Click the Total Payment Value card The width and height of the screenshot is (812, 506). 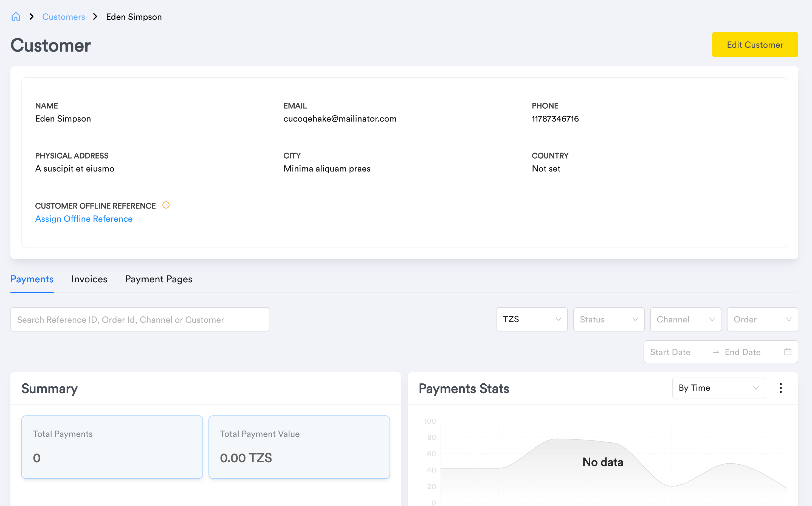click(299, 447)
